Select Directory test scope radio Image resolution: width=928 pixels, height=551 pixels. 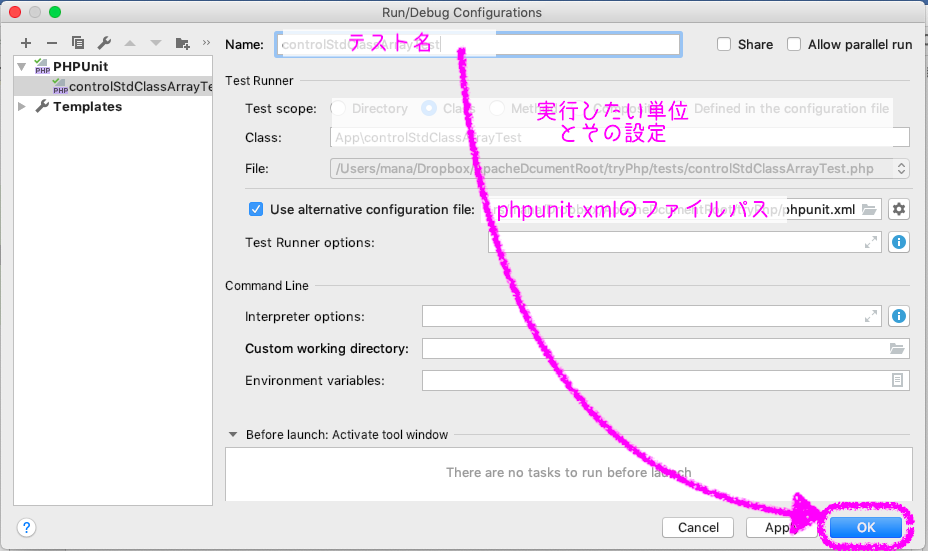338,108
